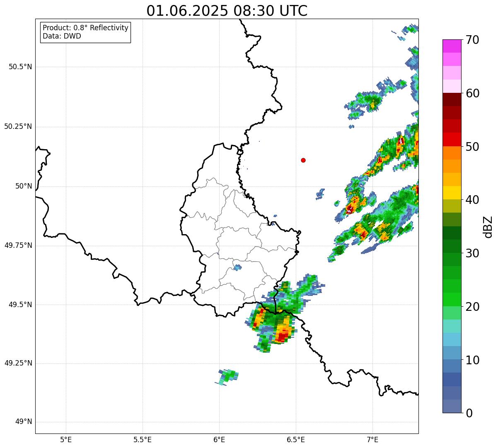Viewport: 498px width, 448px height.
Task: Click the yellow swatch just above 40
Action: [x=452, y=193]
